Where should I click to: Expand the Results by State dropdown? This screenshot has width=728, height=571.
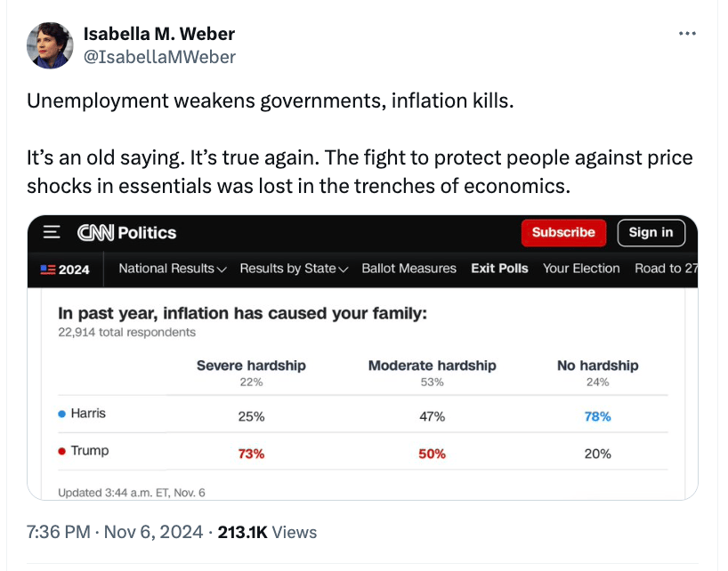[x=294, y=269]
